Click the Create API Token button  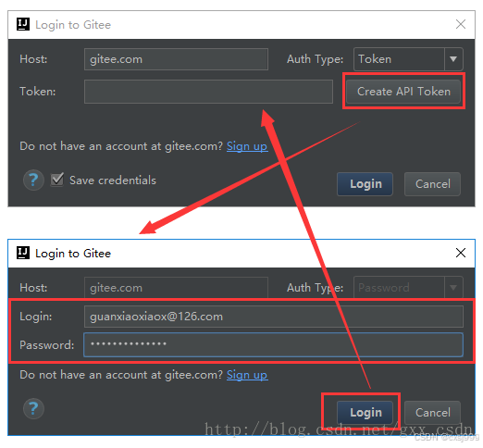tap(403, 92)
